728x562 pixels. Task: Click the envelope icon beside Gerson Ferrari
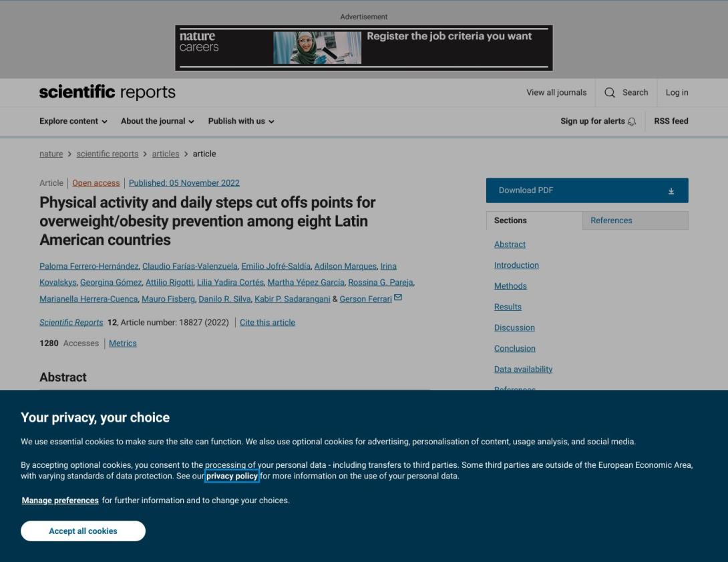coord(398,298)
